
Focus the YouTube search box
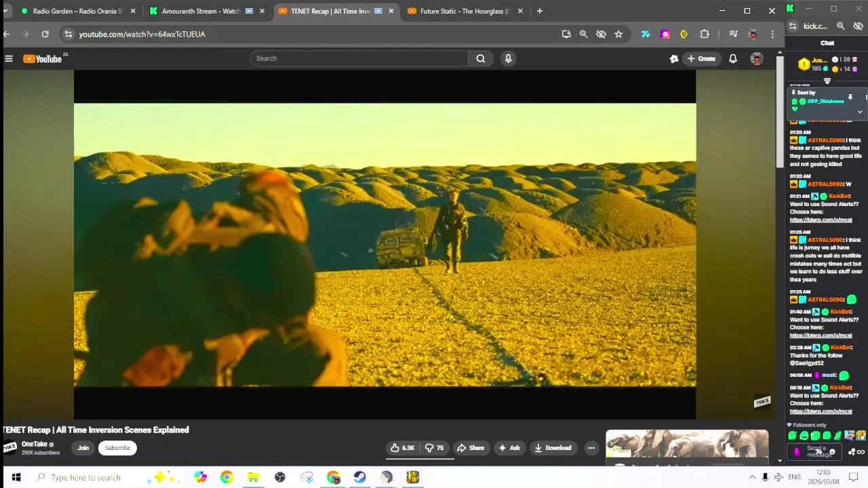[359, 58]
